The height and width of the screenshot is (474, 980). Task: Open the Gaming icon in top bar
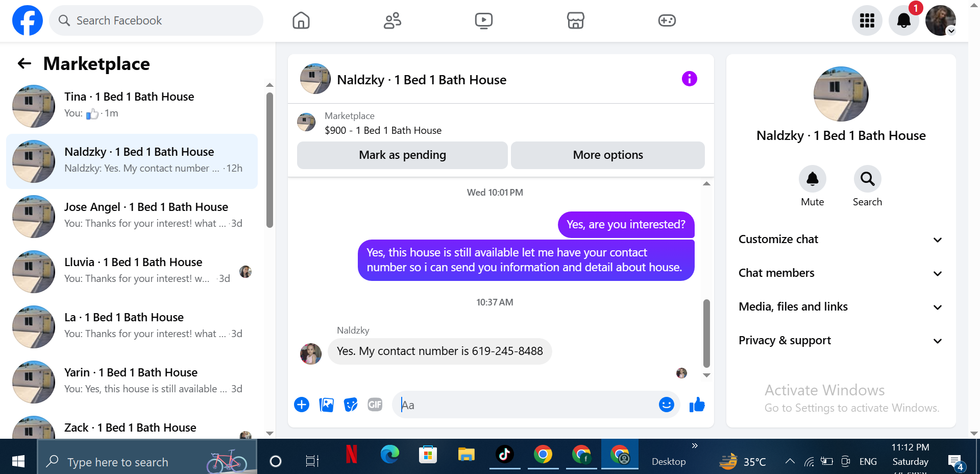point(667,20)
